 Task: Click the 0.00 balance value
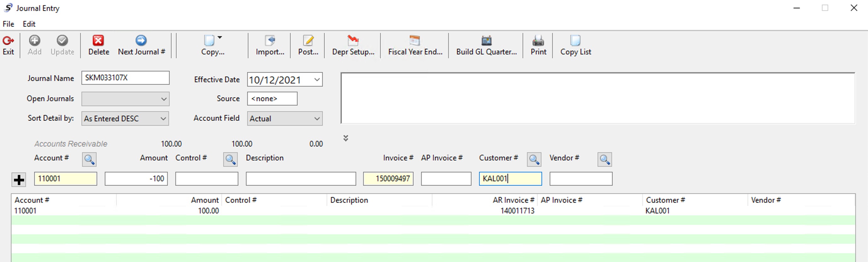coord(316,144)
